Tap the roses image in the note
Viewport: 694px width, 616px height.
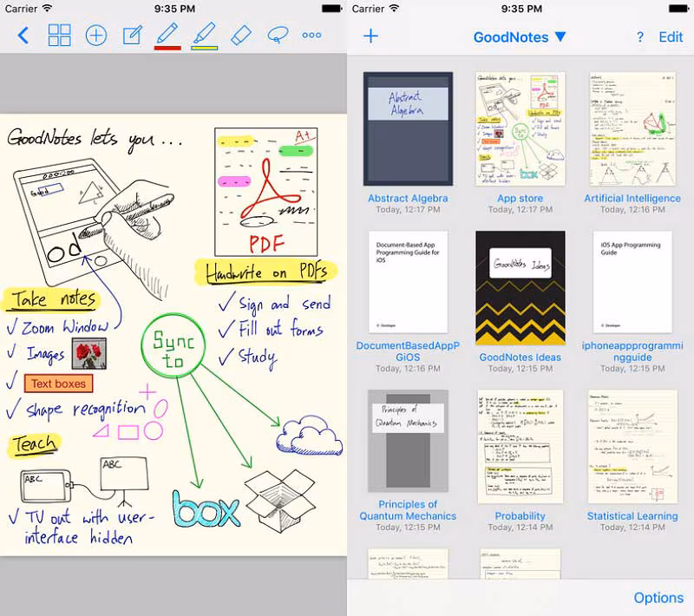tap(89, 354)
